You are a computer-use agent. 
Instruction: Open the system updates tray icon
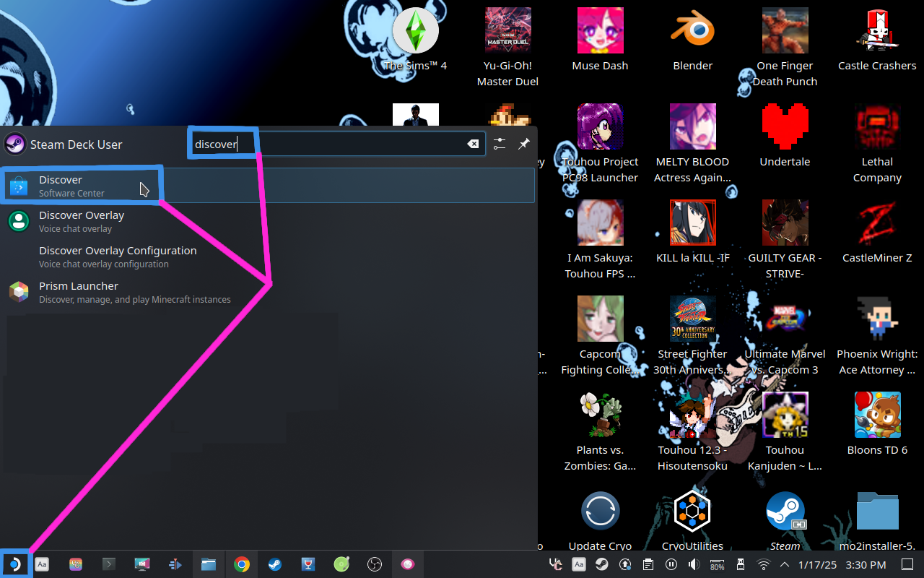tap(625, 564)
